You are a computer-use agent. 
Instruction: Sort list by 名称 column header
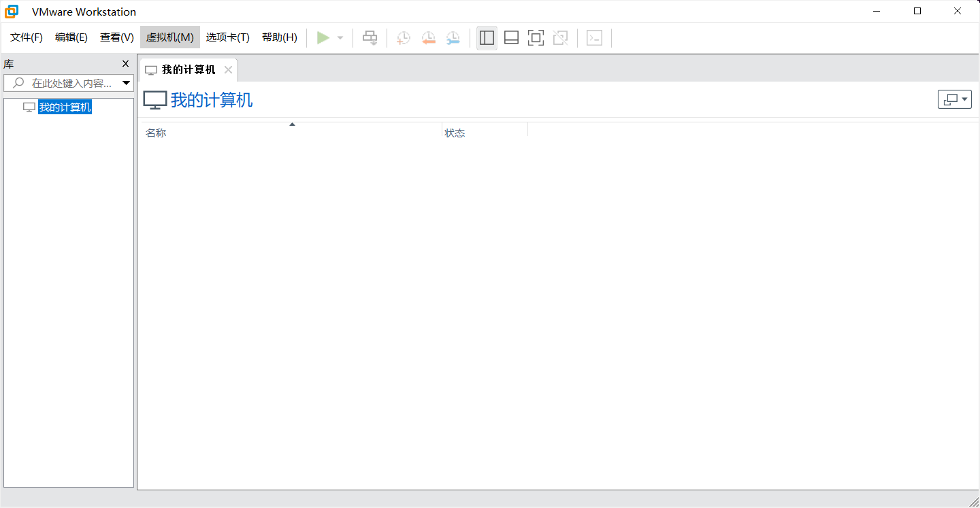(291, 133)
